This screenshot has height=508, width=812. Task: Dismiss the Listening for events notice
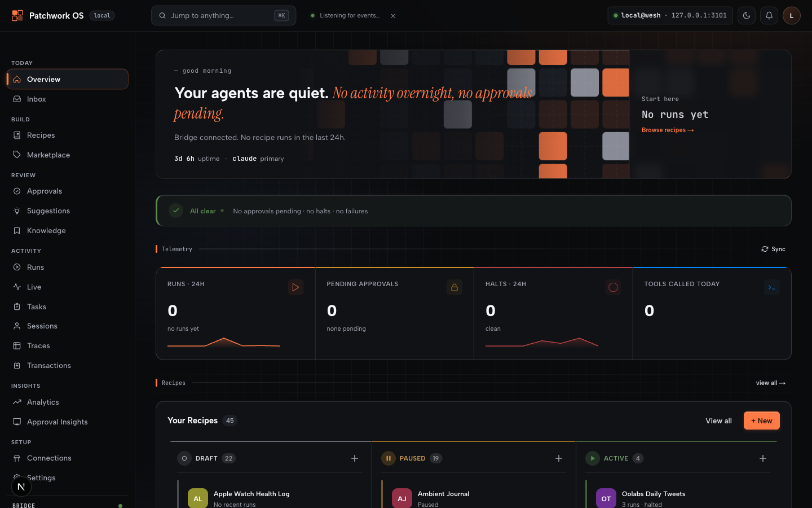[x=393, y=16]
